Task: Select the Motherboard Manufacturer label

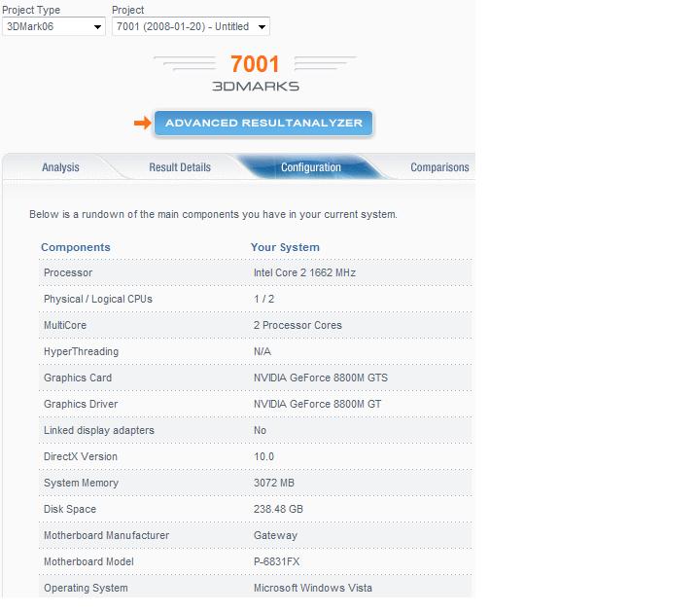Action: (x=106, y=535)
